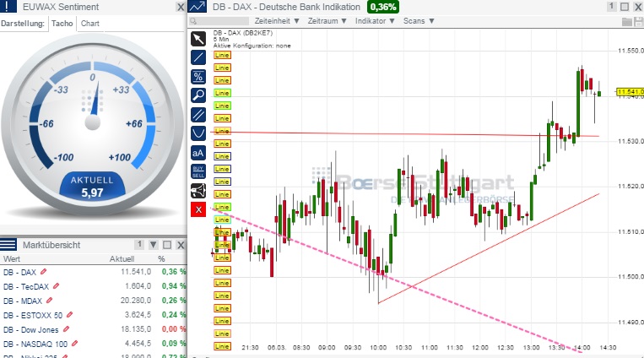Screen dimensions: 644x358
Task: Switch Darstellung to Tacho tab
Action: [x=62, y=24]
